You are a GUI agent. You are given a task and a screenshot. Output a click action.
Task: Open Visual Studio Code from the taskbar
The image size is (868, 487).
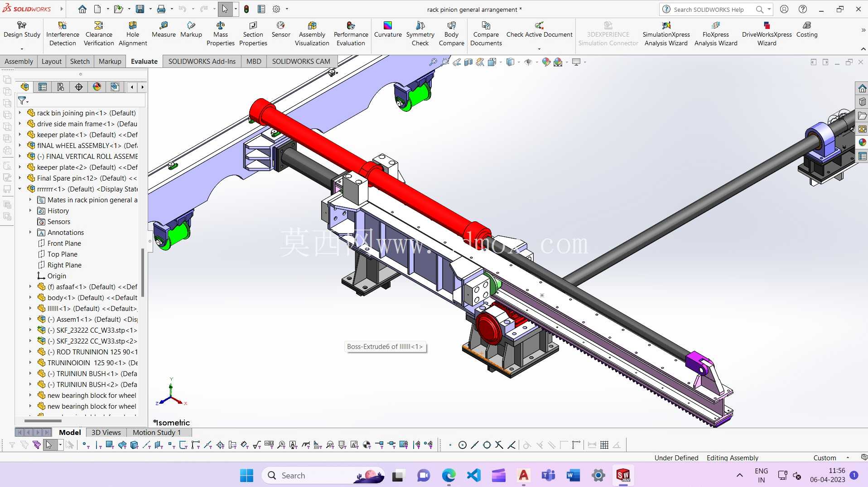pos(473,475)
